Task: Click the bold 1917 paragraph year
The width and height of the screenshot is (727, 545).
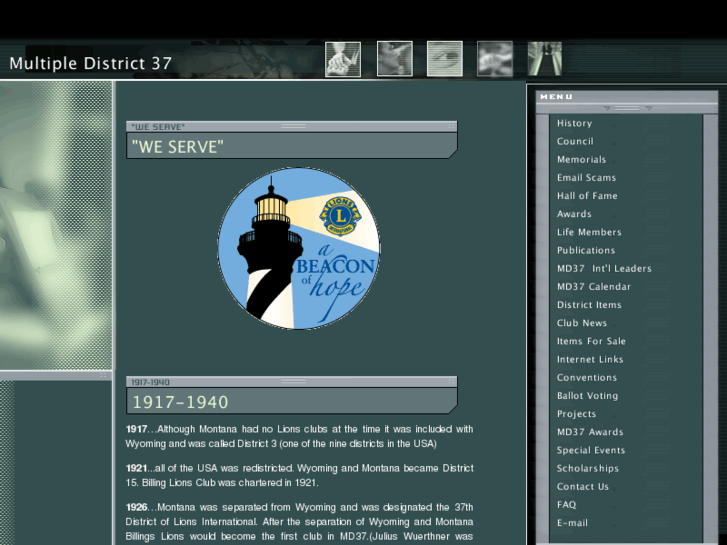Action: click(136, 429)
